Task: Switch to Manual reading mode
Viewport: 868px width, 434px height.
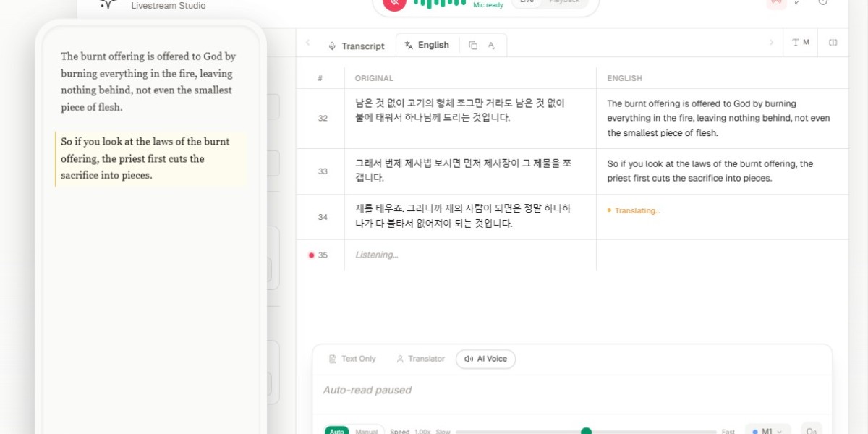Action: pos(367,431)
